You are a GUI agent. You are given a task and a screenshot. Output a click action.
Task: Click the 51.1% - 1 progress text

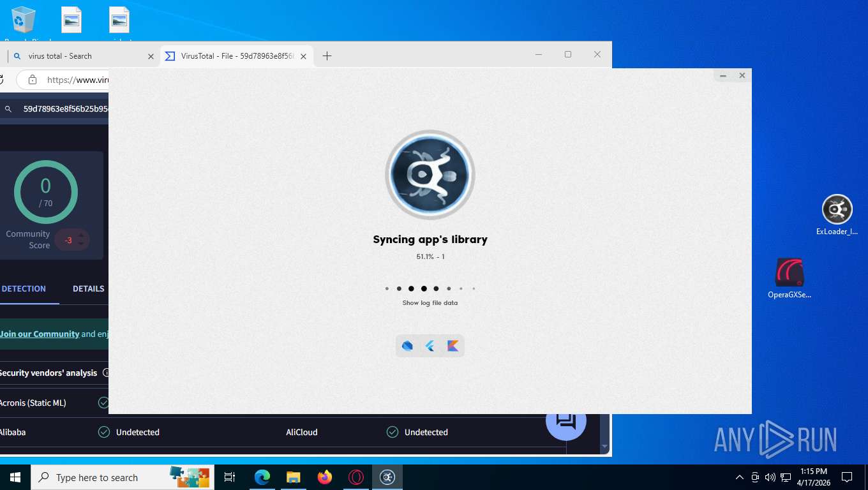(430, 256)
